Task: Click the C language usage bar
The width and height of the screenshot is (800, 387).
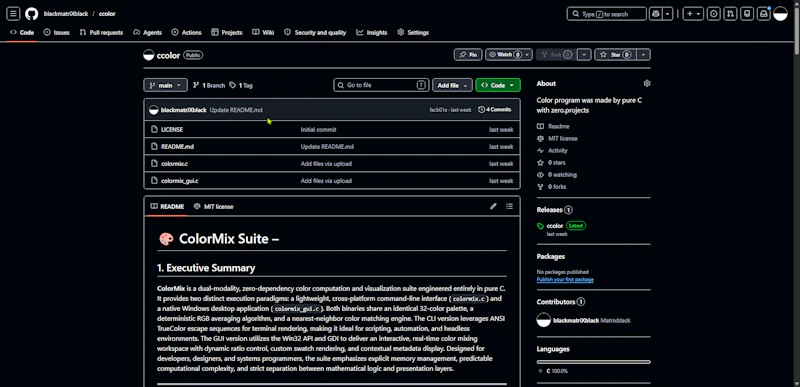Action: (593, 362)
